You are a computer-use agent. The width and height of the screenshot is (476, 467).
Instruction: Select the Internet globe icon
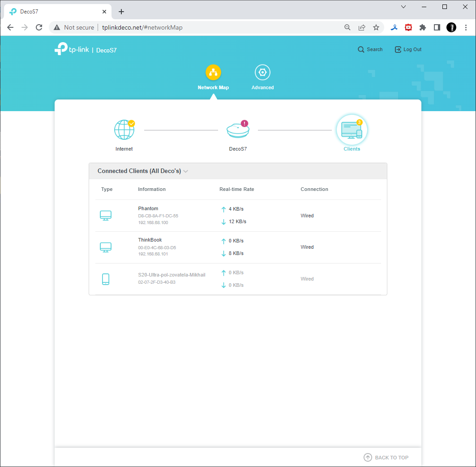tap(124, 130)
